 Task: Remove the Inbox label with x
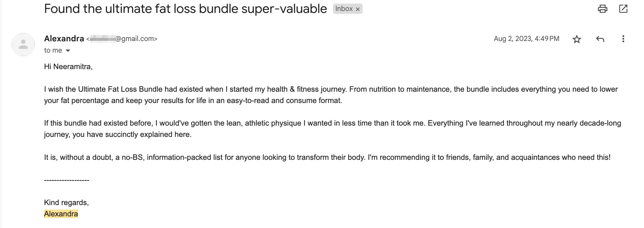[358, 9]
